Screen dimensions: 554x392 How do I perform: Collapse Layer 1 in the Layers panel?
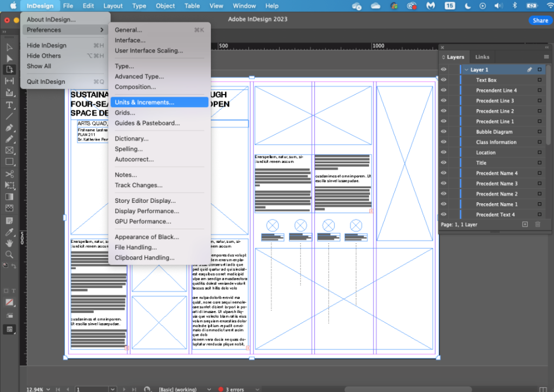click(467, 69)
